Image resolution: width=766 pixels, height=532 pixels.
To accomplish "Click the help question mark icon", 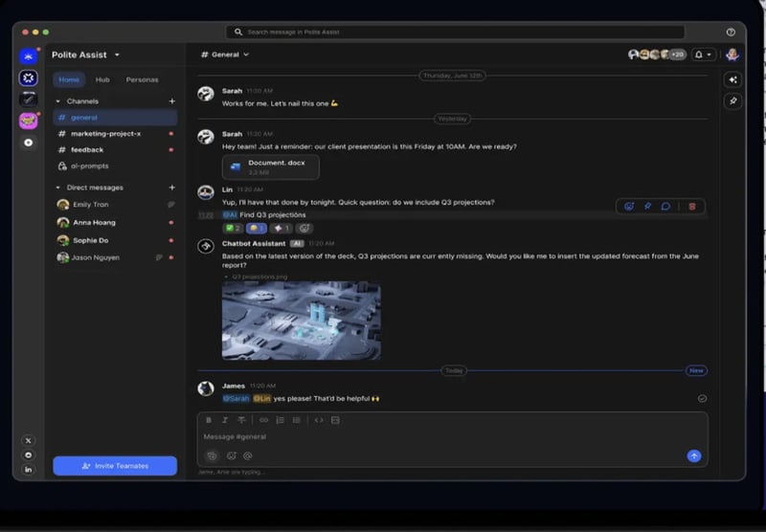I will [x=731, y=33].
